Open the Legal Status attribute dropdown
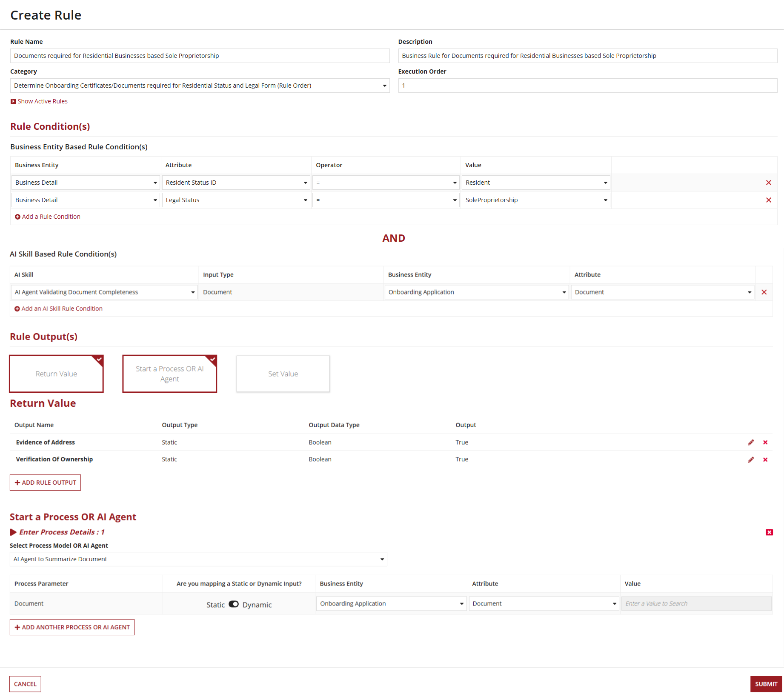 pyautogui.click(x=236, y=200)
